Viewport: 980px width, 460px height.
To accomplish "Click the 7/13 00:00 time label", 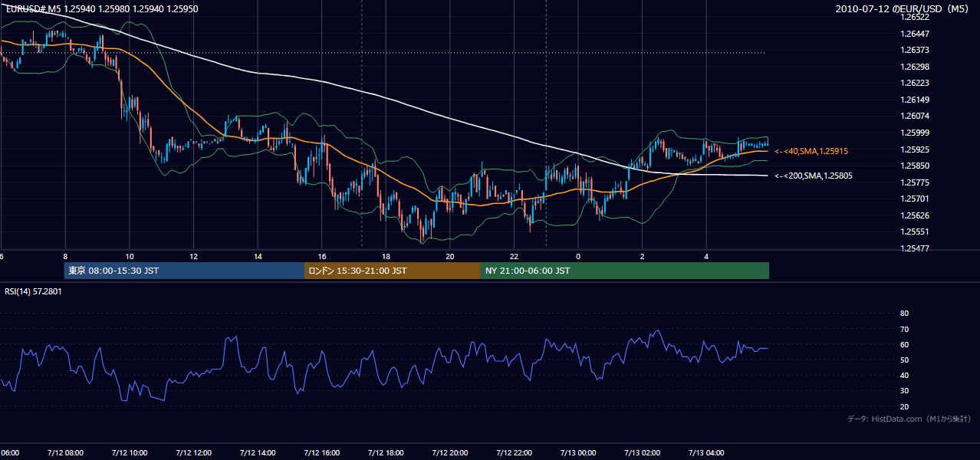I will (x=577, y=452).
